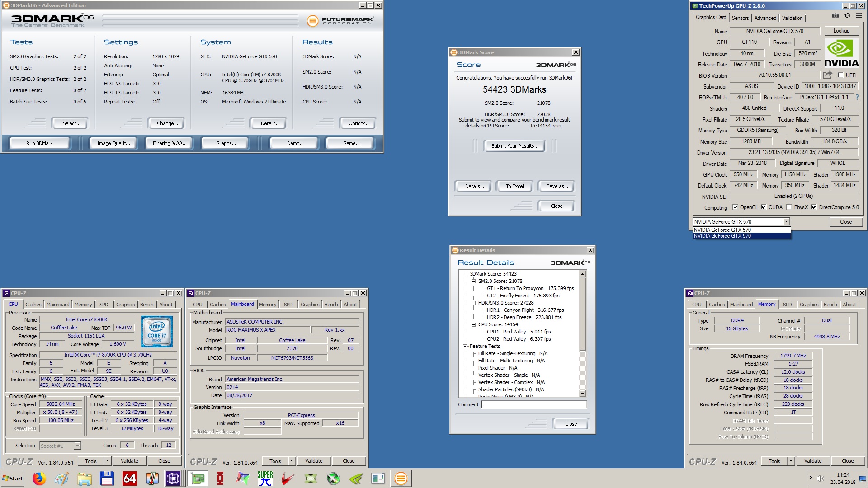Click volume speaker icon in system tray
868x488 pixels.
click(821, 478)
